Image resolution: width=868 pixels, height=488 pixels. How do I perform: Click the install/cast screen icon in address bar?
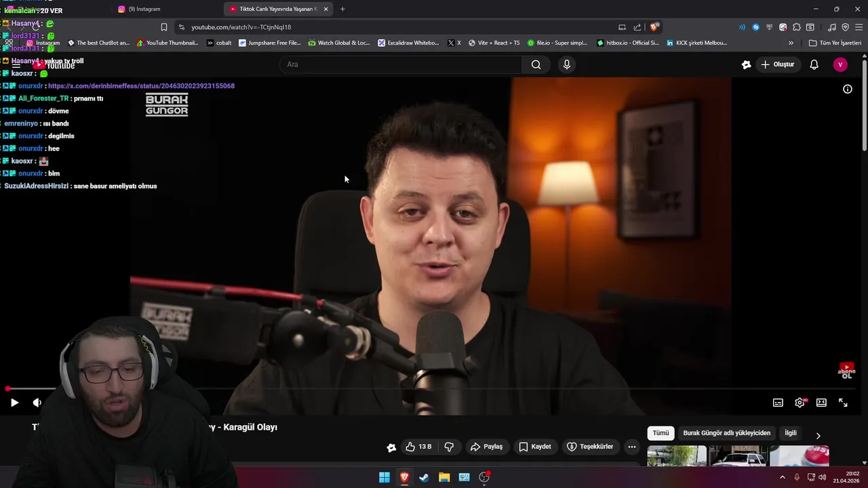(622, 27)
